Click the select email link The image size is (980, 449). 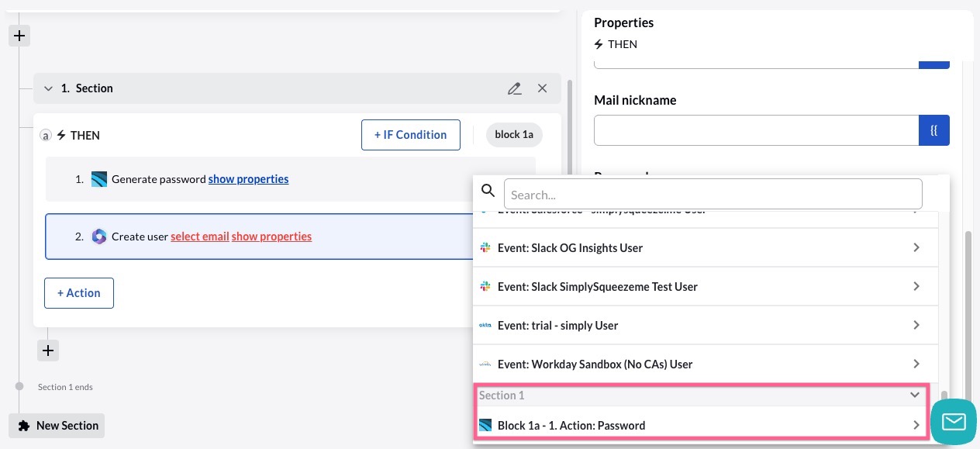pos(200,237)
